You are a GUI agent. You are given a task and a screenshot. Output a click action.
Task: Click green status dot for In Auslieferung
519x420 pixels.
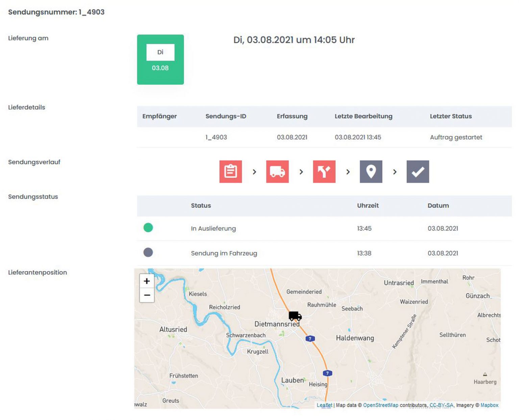click(148, 228)
